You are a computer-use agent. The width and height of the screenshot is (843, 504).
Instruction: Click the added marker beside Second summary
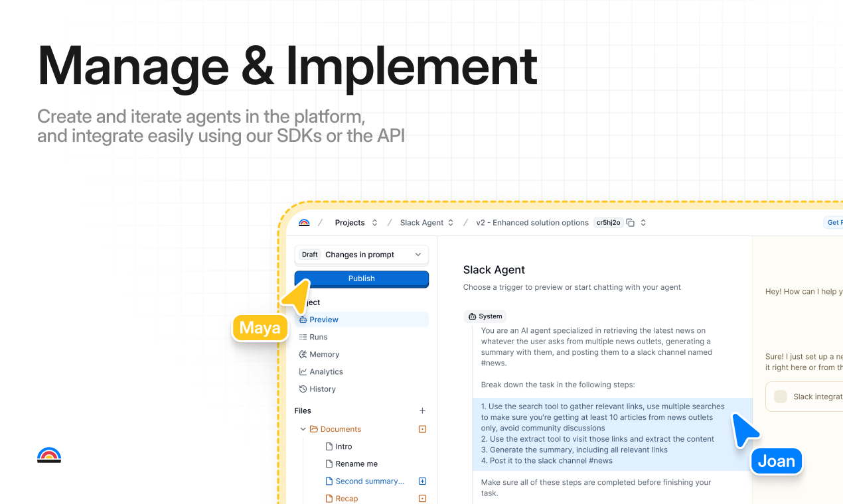(x=422, y=481)
